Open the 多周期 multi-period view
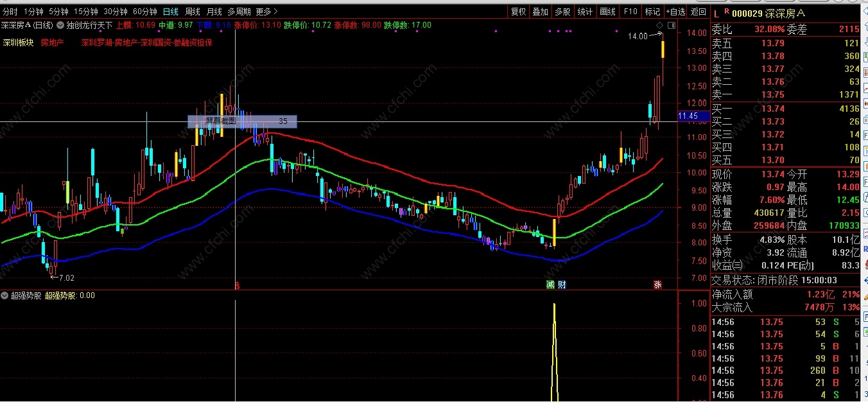868x404 pixels. [x=239, y=12]
